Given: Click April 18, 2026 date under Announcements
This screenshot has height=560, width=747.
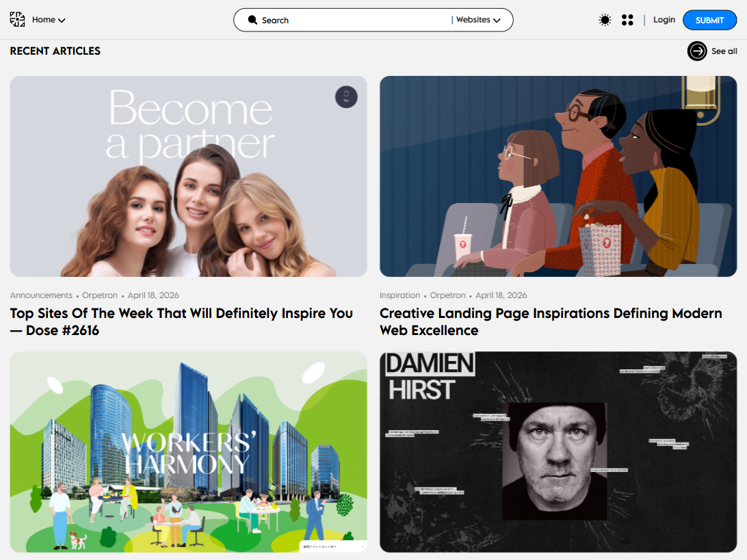Looking at the screenshot, I should pos(153,295).
